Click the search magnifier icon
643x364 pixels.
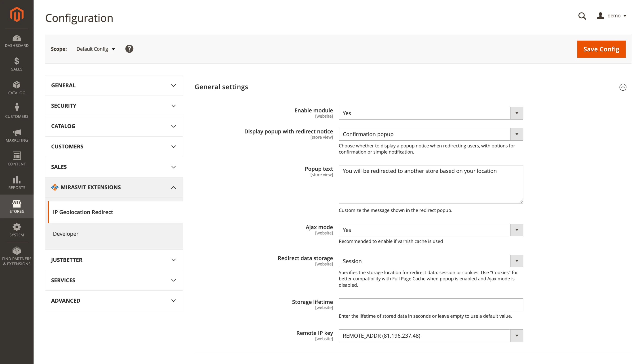(x=582, y=16)
